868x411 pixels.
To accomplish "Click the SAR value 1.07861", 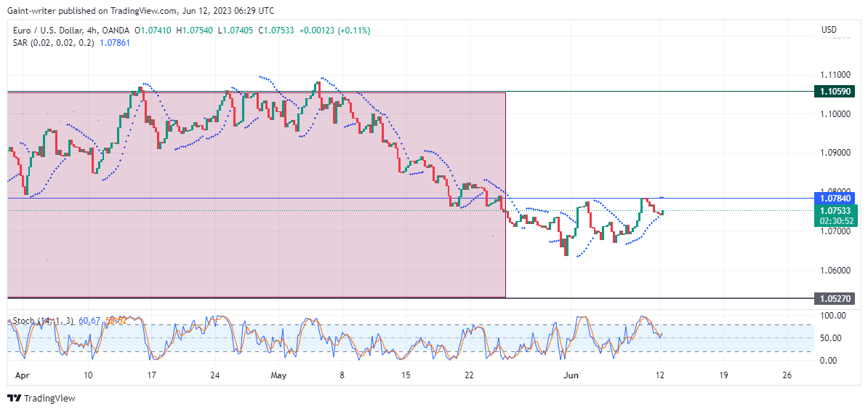I will pos(115,42).
